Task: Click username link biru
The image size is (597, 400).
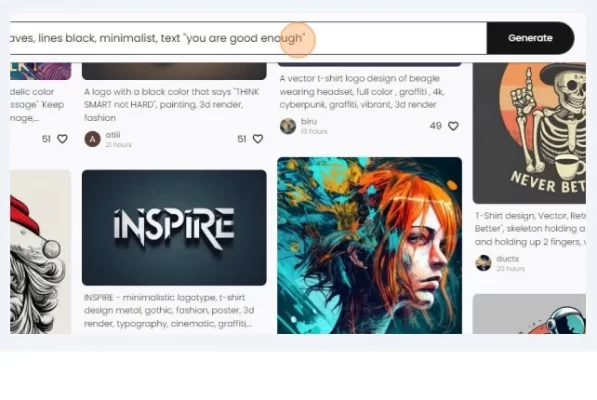Action: click(309, 121)
